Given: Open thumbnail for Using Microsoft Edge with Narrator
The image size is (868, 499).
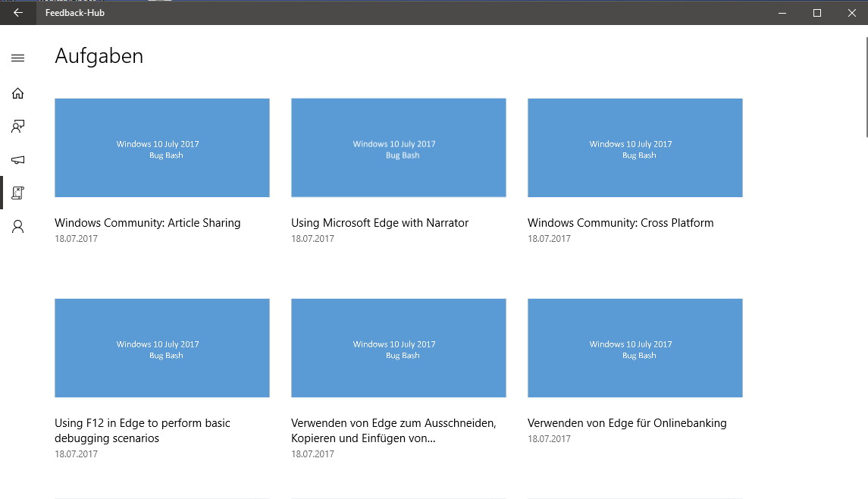Looking at the screenshot, I should point(399,148).
